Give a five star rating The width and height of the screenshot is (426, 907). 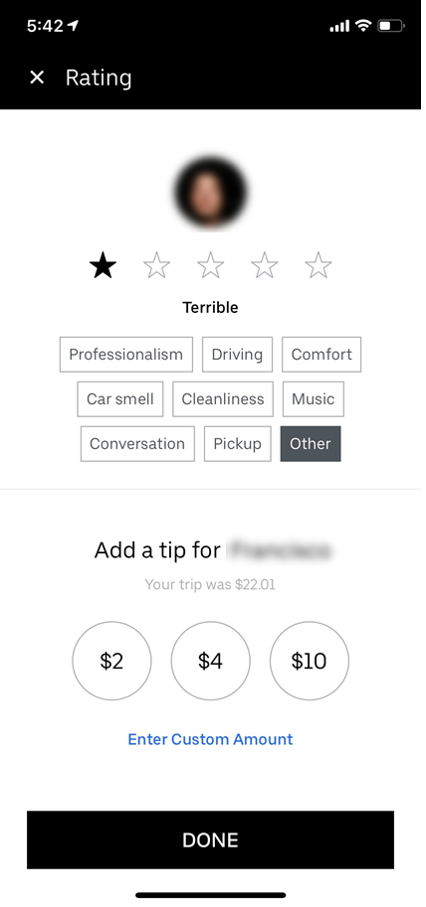coord(318,266)
